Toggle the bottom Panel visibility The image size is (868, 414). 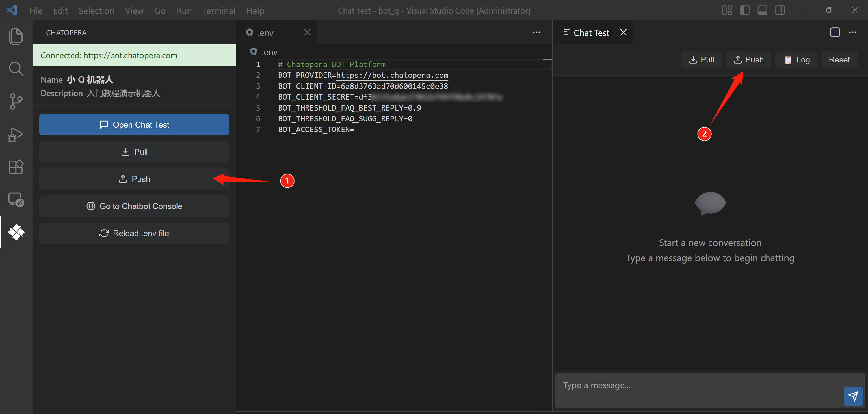tap(762, 10)
